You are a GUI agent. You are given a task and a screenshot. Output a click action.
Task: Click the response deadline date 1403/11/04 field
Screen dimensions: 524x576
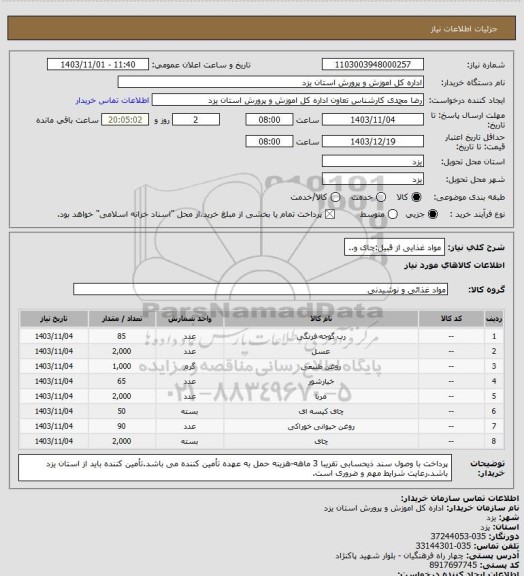(373, 120)
